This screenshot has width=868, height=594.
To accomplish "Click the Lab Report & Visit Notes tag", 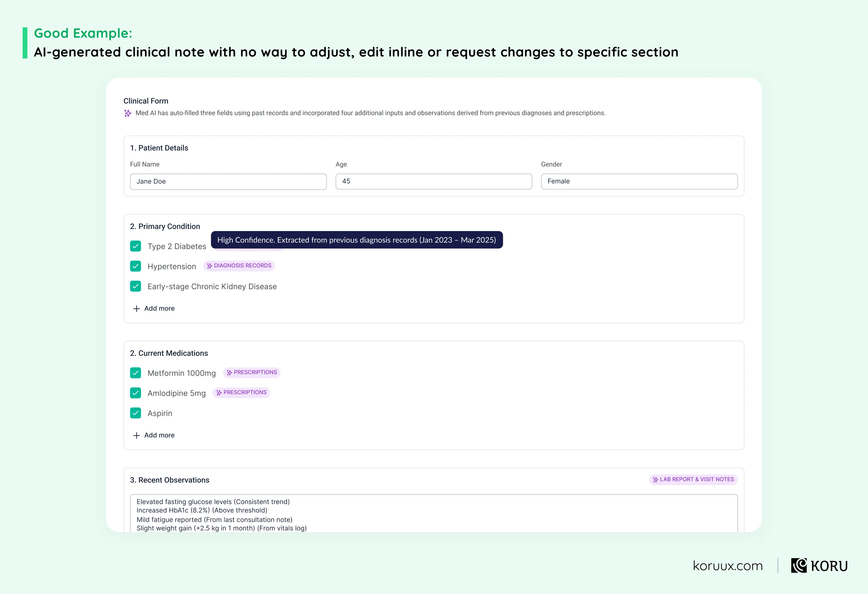I will pyautogui.click(x=693, y=479).
